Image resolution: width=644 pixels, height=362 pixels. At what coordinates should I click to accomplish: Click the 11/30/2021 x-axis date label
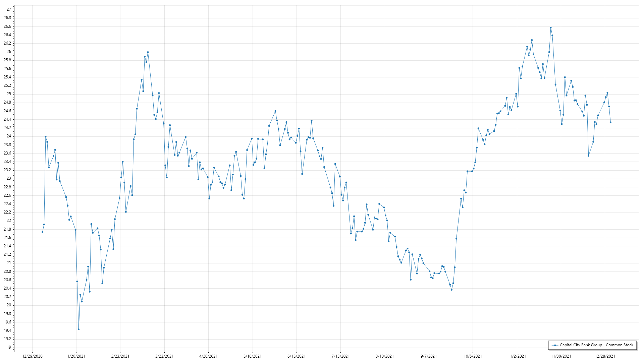click(x=561, y=356)
